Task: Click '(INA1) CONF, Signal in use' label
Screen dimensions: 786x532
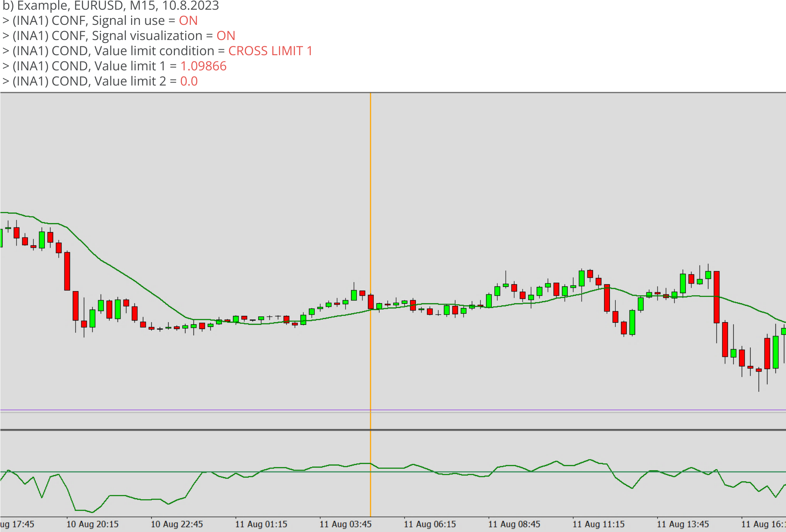Action: (89, 21)
